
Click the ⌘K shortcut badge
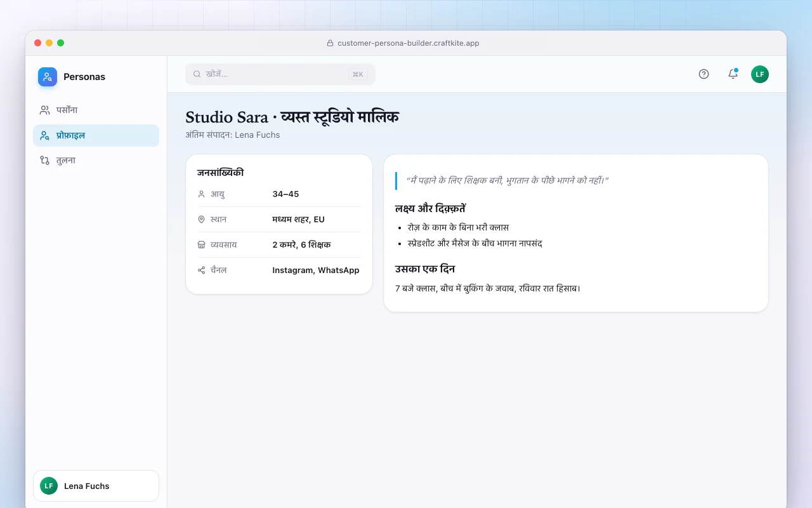358,74
